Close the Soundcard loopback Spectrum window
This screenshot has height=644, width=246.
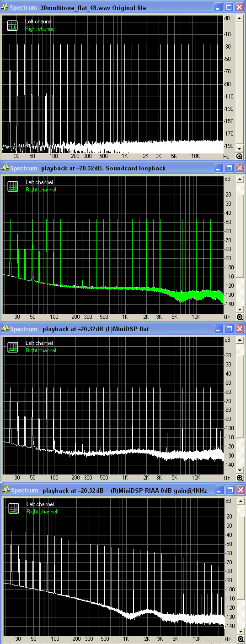coord(239,168)
